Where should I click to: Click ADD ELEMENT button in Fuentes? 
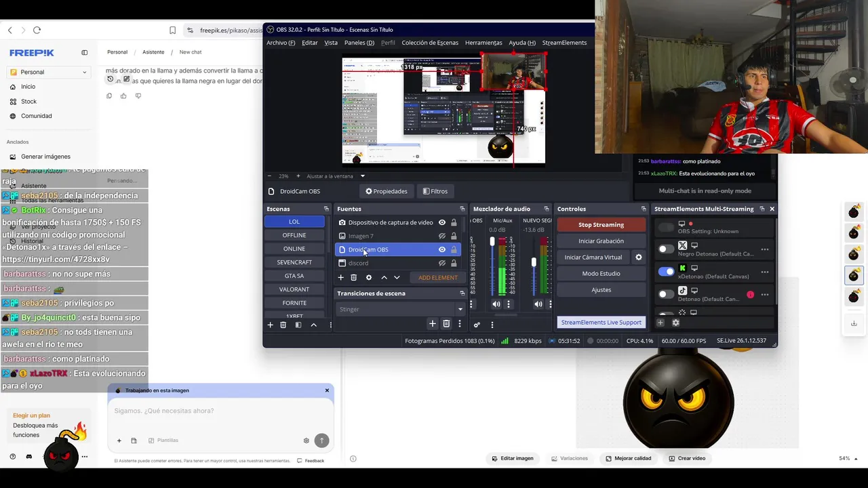[x=438, y=277]
